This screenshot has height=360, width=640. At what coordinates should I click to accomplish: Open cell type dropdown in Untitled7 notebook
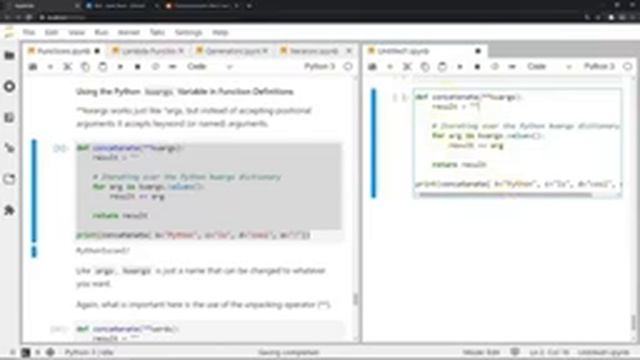pyautogui.click(x=549, y=67)
